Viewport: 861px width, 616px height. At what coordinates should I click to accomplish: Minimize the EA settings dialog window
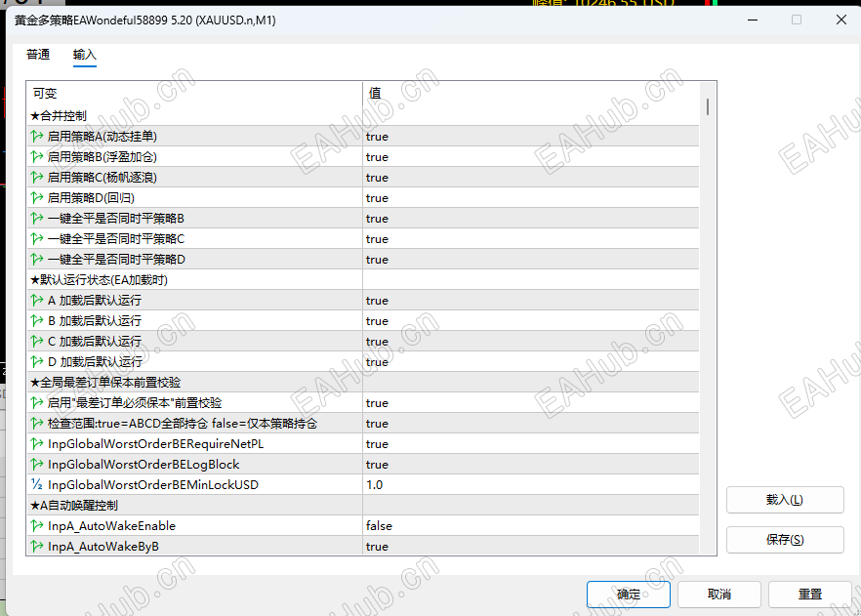pos(753,20)
